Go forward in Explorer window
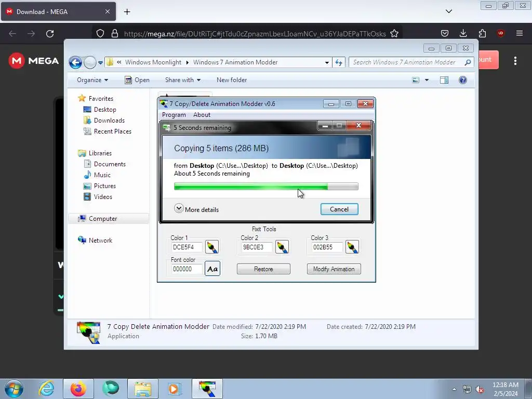Screen dimensions: 532x399 point(90,62)
